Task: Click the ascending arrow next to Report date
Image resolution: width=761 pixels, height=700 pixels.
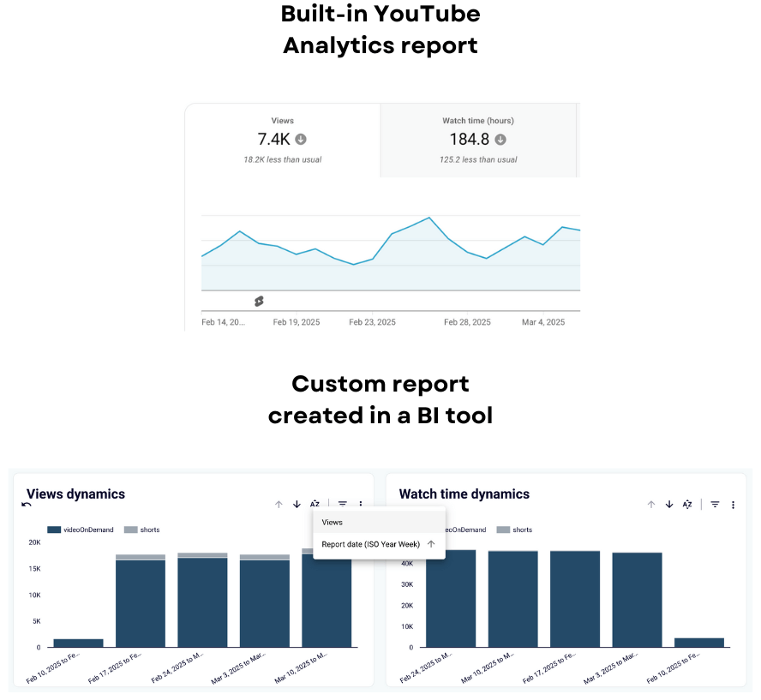Action: 431,544
